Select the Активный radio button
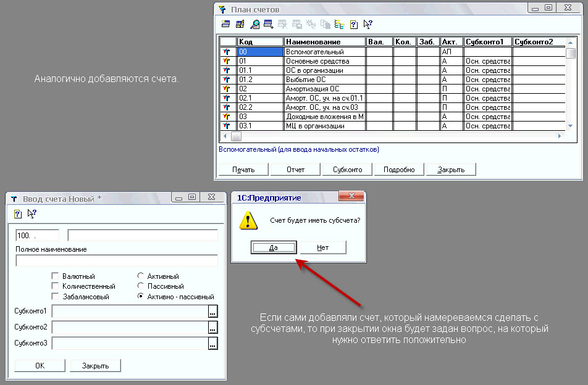Viewport: 588px width, 385px height. (x=141, y=276)
